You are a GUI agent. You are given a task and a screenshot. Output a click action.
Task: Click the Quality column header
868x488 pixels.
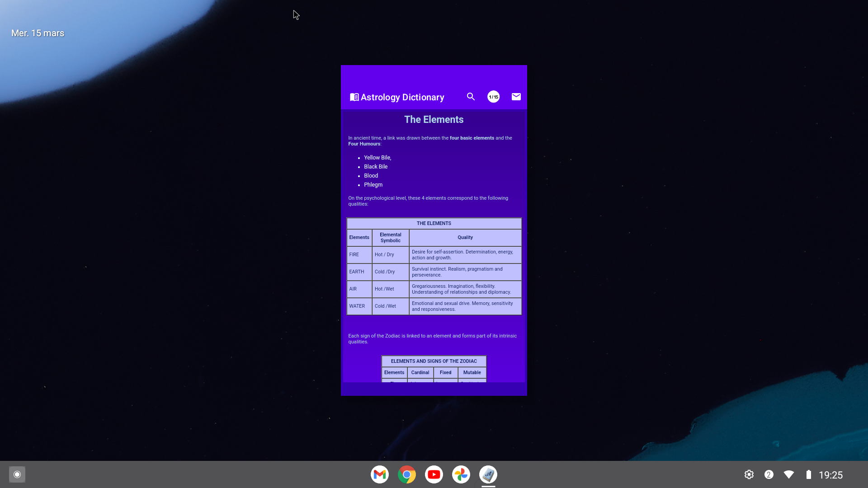pyautogui.click(x=465, y=238)
